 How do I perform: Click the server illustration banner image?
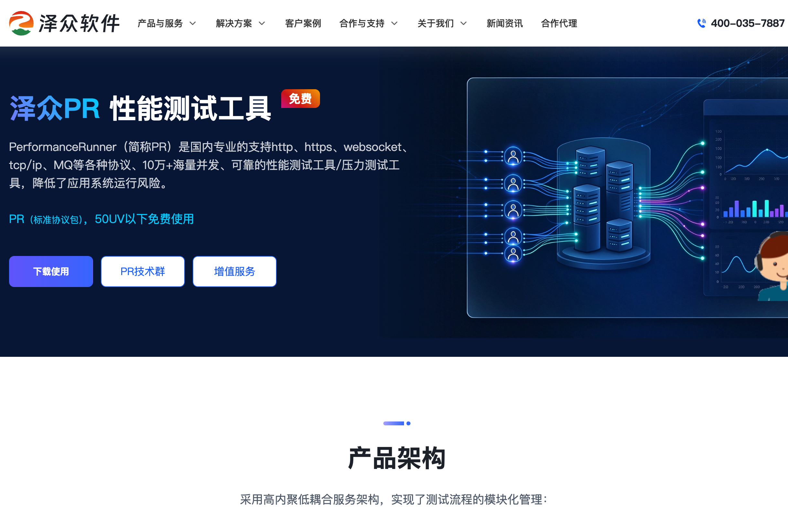coord(627,198)
